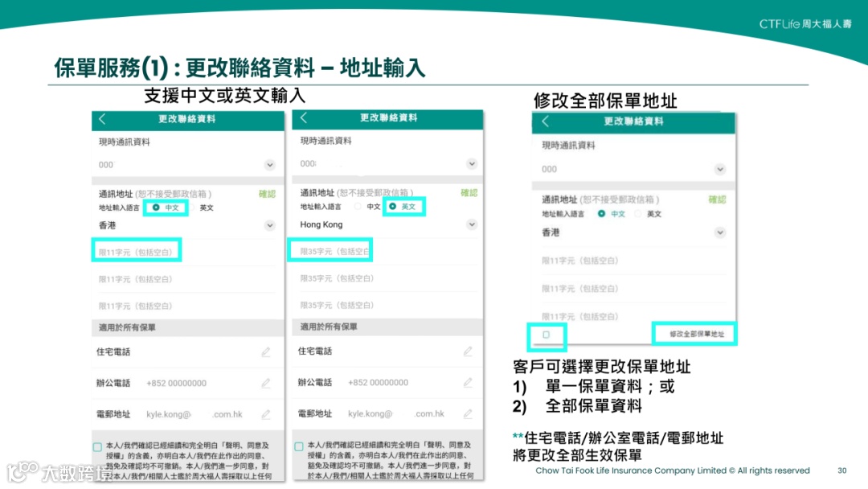
Task: Expand the 000 policy dropdown under 現時通訊資料
Action: point(269,164)
